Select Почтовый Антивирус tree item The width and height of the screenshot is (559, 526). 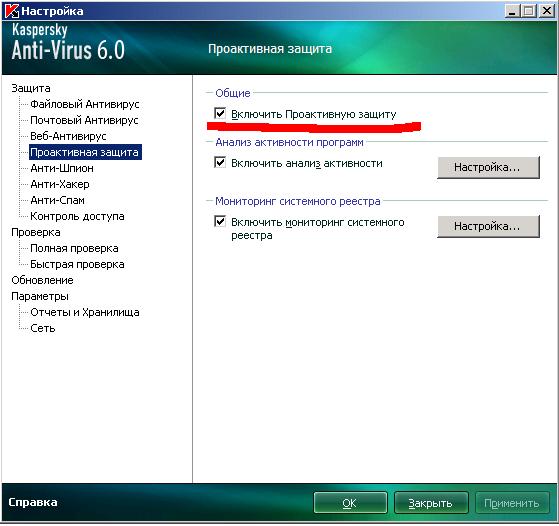[84, 120]
